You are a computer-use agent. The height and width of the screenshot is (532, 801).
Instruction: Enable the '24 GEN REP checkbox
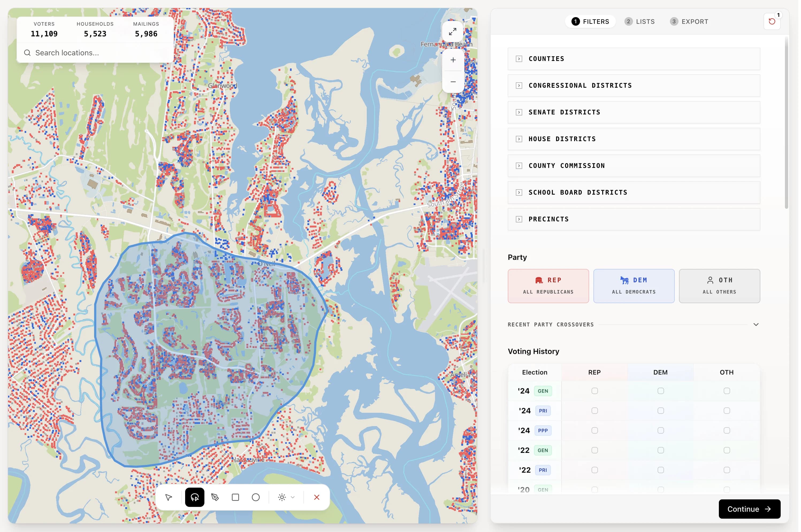594,391
